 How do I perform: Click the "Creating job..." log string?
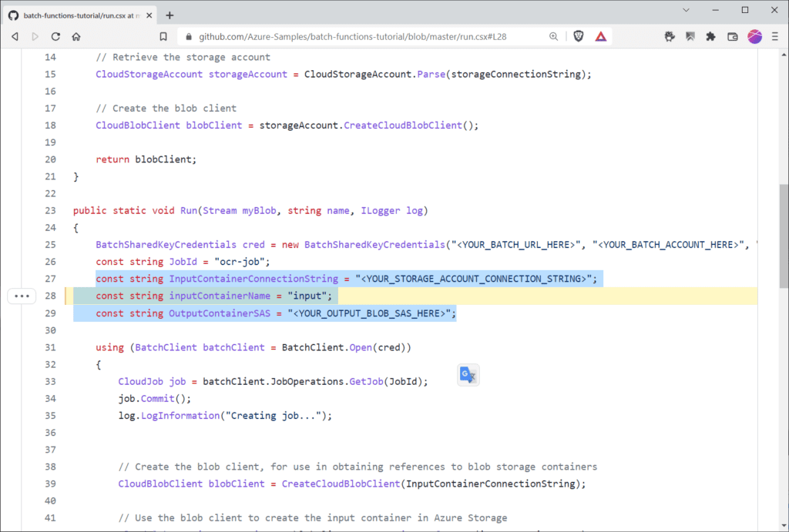[274, 416]
